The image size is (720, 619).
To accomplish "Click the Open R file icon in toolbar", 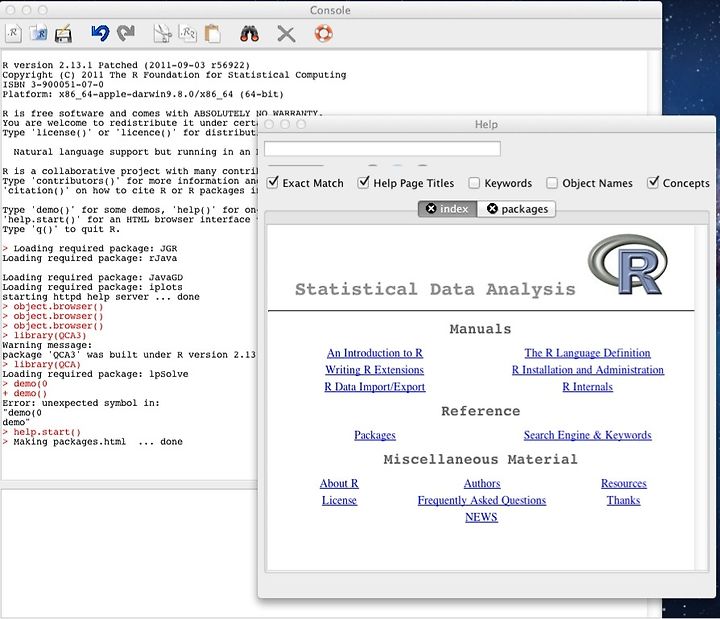I will tap(38, 34).
